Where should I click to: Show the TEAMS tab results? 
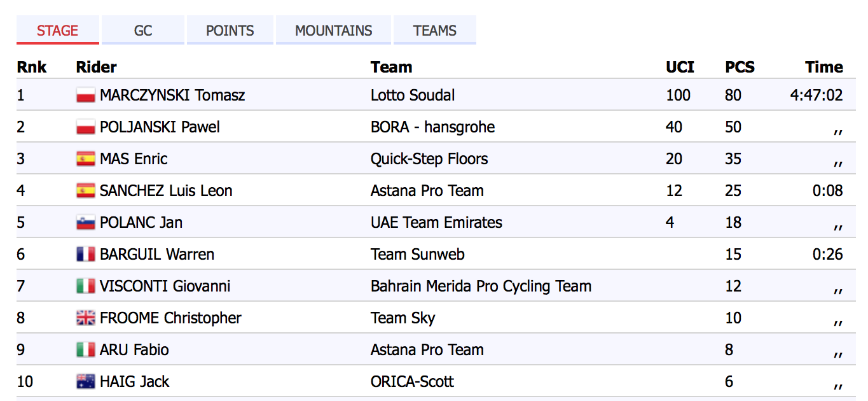coord(435,31)
